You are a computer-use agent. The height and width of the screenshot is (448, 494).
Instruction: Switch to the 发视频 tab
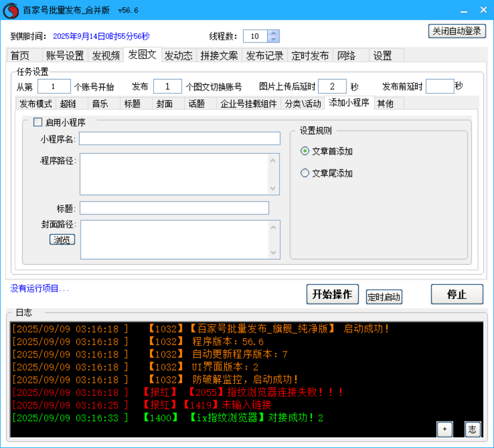click(x=106, y=55)
